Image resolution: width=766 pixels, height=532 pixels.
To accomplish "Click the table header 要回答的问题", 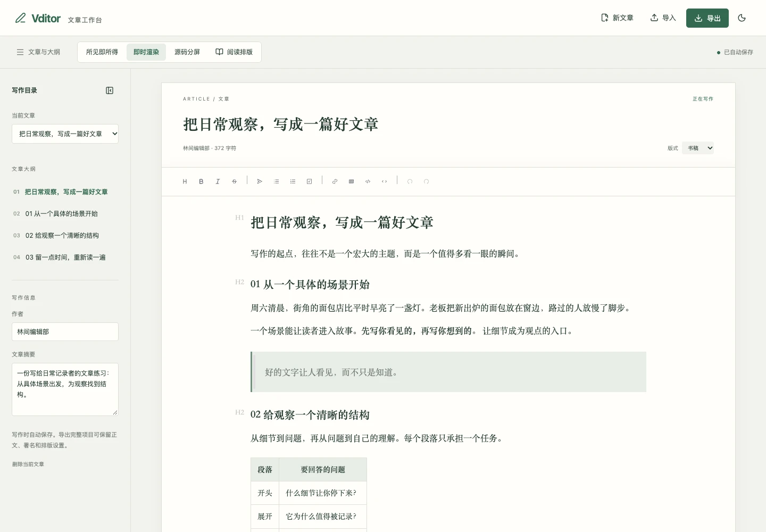I will [323, 470].
